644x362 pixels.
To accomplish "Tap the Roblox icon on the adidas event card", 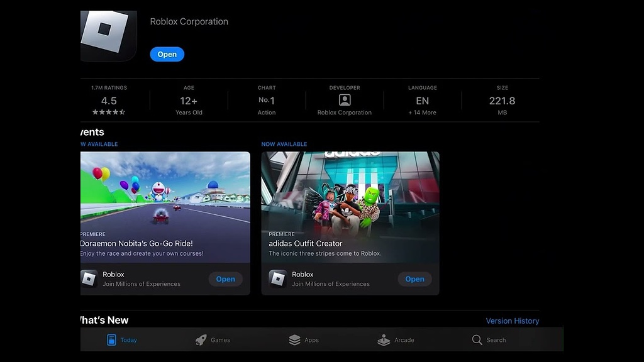I will [277, 278].
